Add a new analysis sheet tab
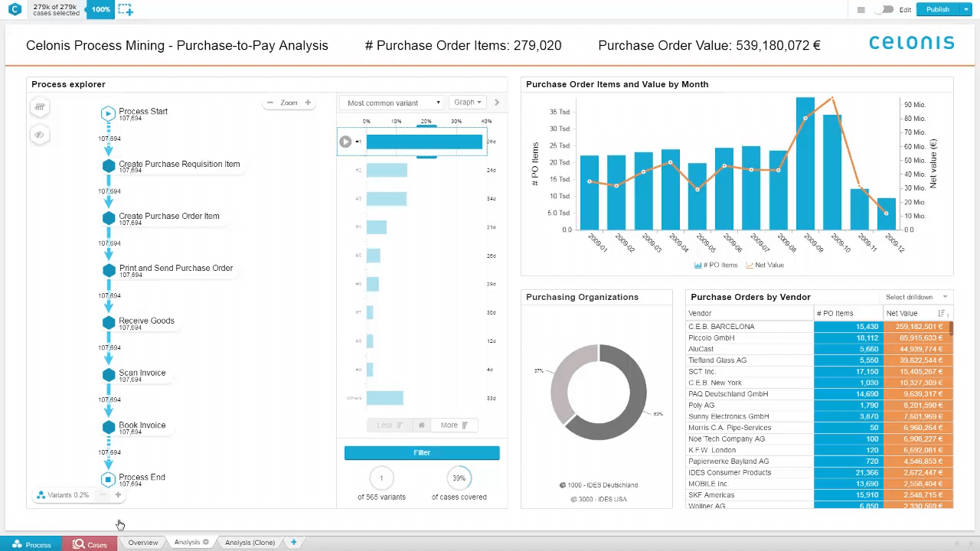This screenshot has height=551, width=980. (x=293, y=543)
